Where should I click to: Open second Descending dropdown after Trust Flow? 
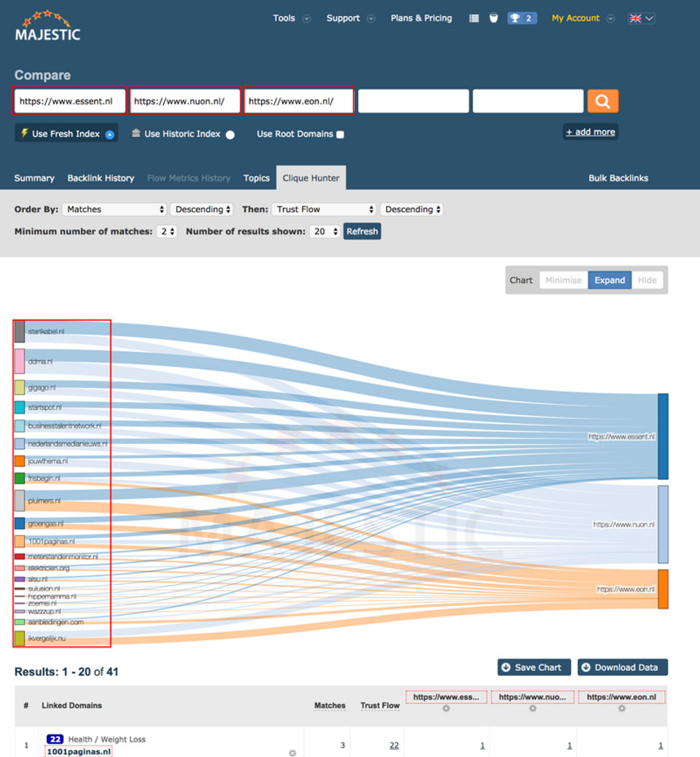(412, 209)
